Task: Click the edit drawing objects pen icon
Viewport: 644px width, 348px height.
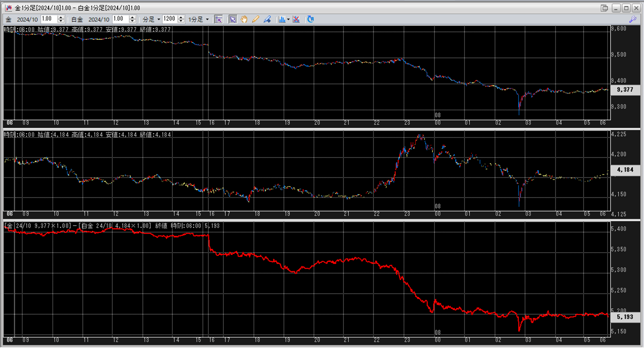Action: tap(267, 19)
